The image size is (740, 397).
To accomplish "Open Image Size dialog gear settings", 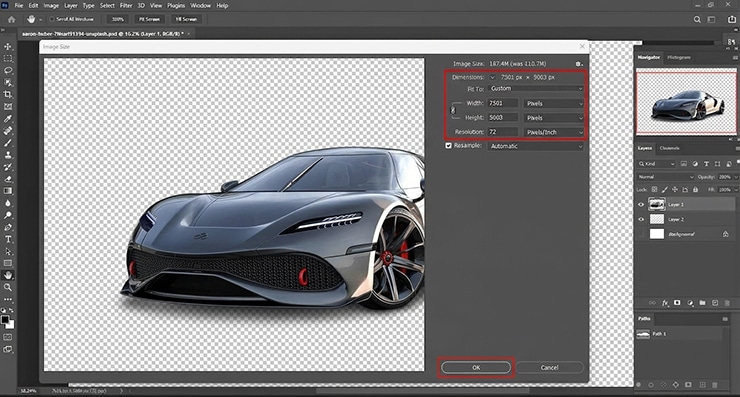I will [x=579, y=64].
